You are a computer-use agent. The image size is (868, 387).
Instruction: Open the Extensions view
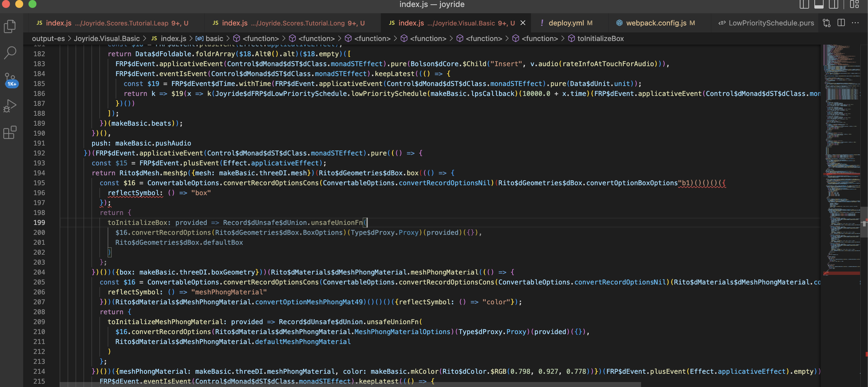click(x=9, y=133)
